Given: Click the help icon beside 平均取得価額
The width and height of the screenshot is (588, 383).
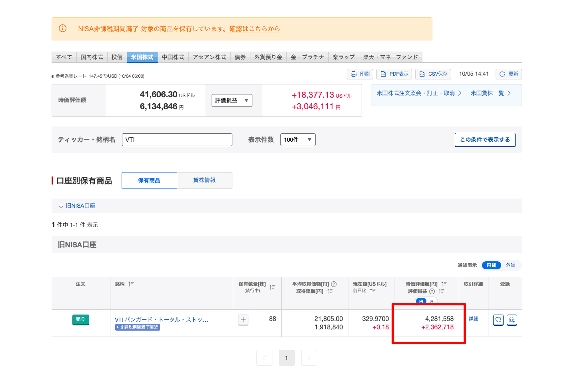Looking at the screenshot, I should click(334, 284).
